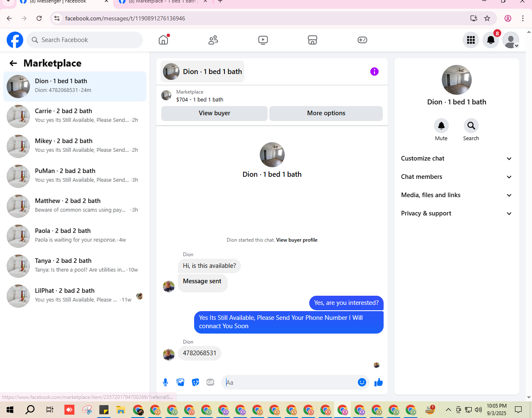Send a thumbs-up like

click(x=378, y=382)
